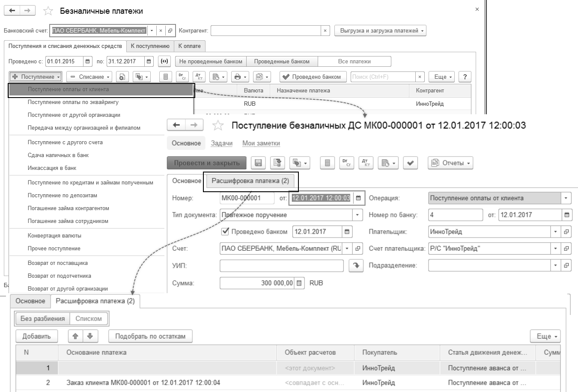
Task: Open help with the question mark button
Action: 465,77
